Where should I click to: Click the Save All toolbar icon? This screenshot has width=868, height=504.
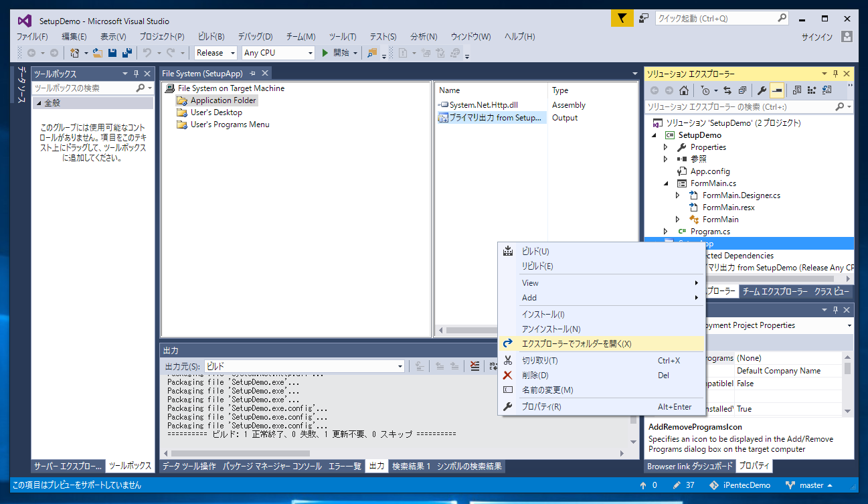pos(126,53)
